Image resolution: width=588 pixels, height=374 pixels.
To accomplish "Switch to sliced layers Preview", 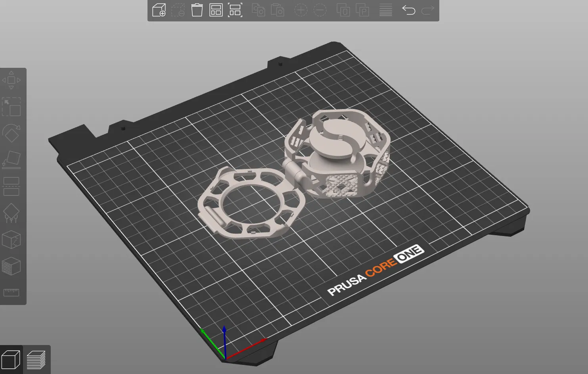I will (36, 360).
